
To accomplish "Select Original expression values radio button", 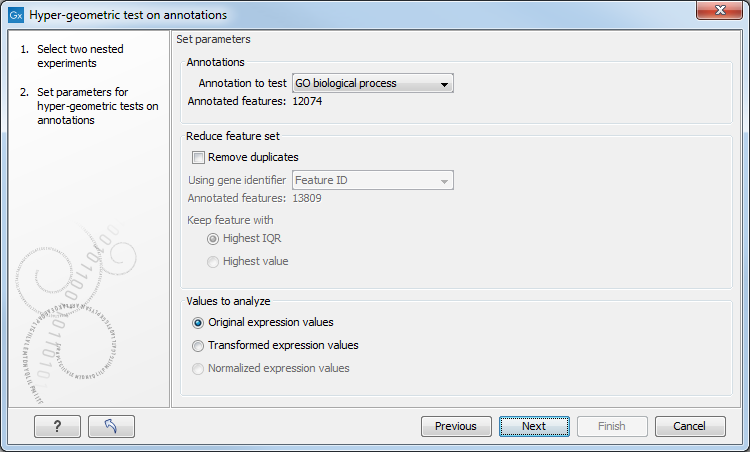I will tap(199, 322).
